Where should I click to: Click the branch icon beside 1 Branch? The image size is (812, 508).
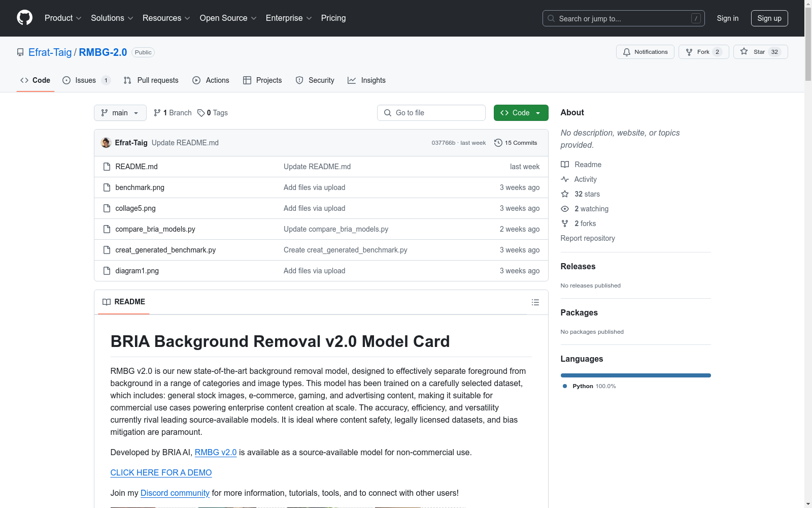pos(157,113)
